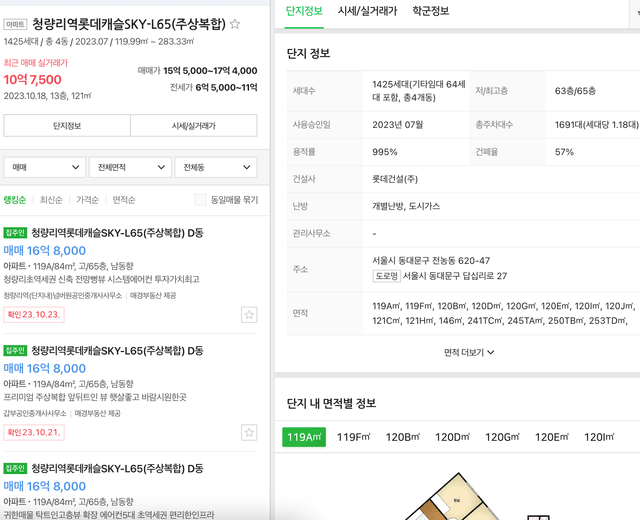Image resolution: width=640 pixels, height=520 pixels.
Task: Click the 롯데건설(주) builder name
Action: tap(395, 179)
